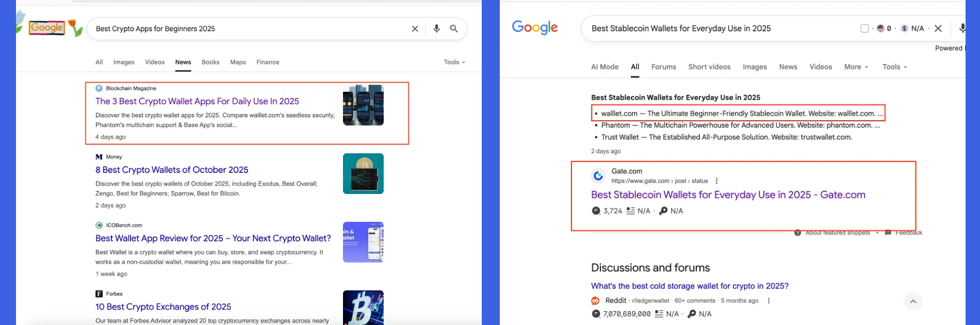Open 'Best Wallet App Review for 2025' link
The image size is (980, 325).
coord(213,238)
